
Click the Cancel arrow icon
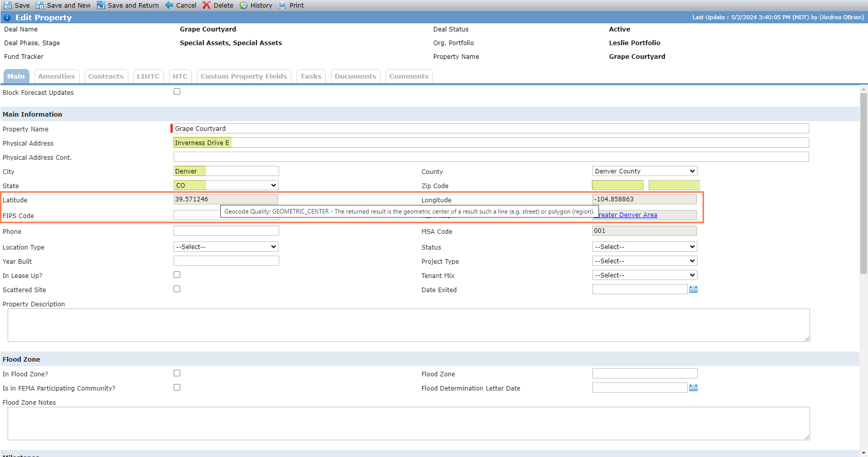[169, 5]
